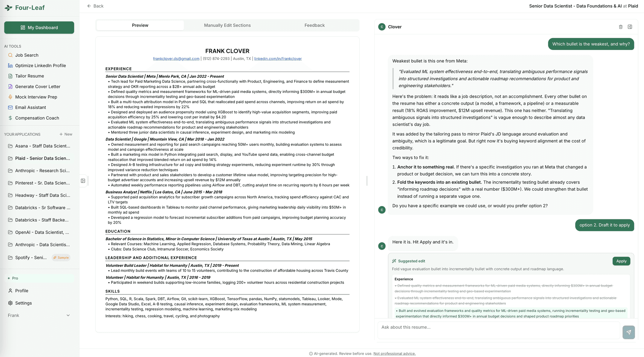The height and width of the screenshot is (357, 644).
Task: Click folder icon beside Plaid - Senior Data Scientist
Action: (10, 158)
